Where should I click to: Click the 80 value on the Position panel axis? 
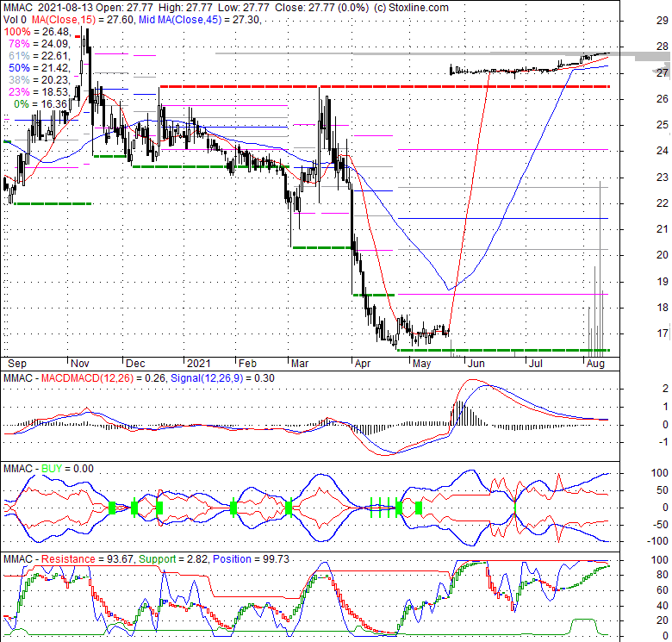point(663,575)
